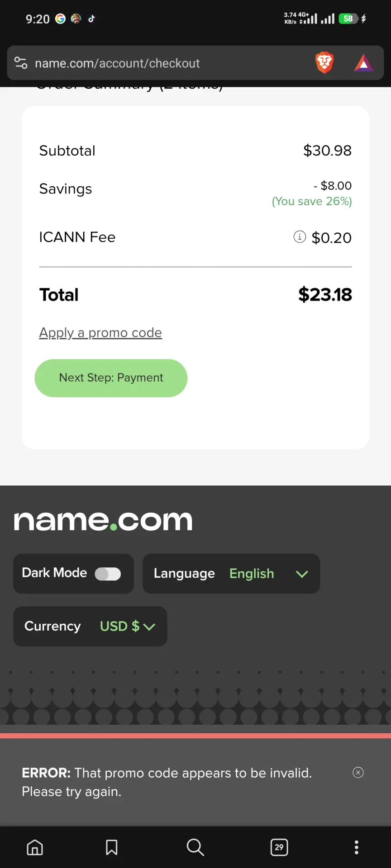This screenshot has width=391, height=868.
Task: Open the Currency USD $ dropdown
Action: coord(90,626)
